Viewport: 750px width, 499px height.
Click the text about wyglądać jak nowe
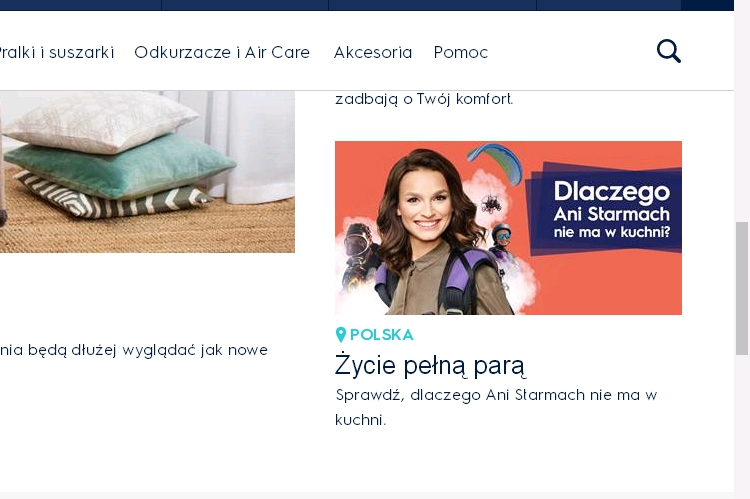pos(134,350)
